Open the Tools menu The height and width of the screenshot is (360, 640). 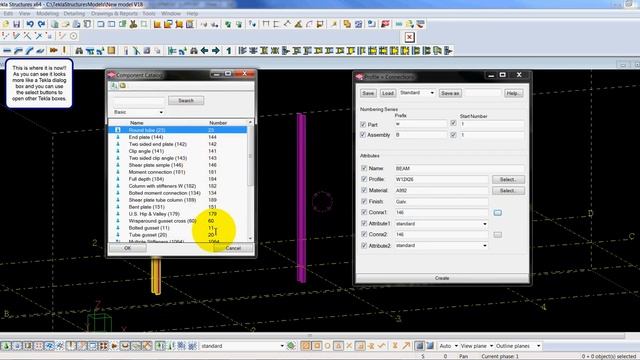click(x=149, y=13)
